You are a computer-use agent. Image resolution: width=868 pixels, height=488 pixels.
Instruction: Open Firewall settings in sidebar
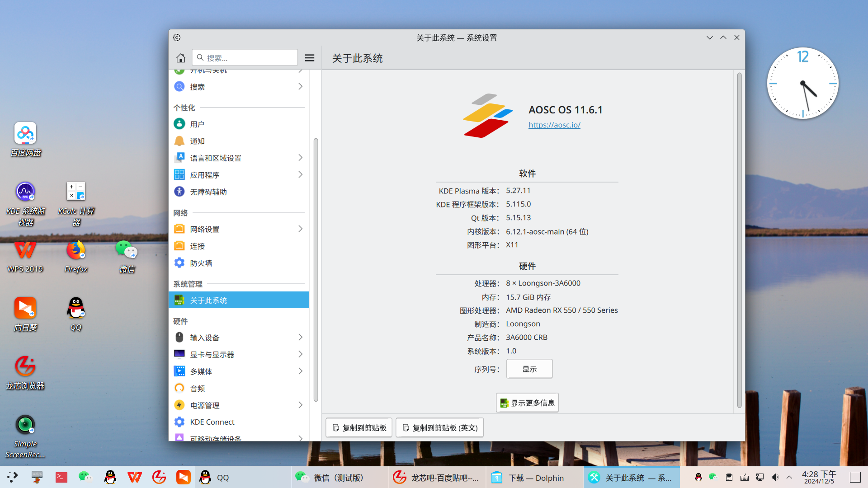tap(239, 263)
